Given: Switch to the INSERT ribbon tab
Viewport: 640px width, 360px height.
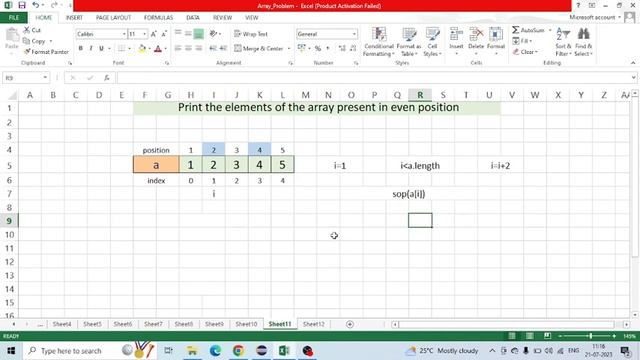Looking at the screenshot, I should pos(74,18).
